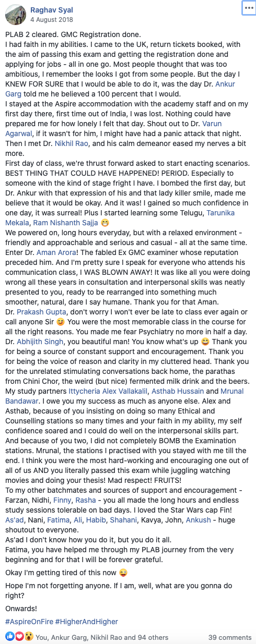
Task: Expand the 39 comments
Action: click(230, 637)
